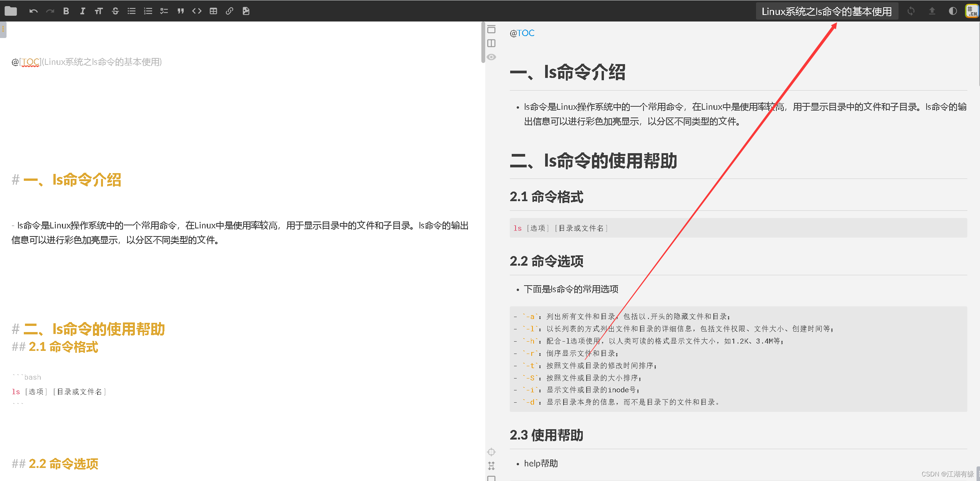Click the '-l' option line in preview
980x481 pixels.
(x=673, y=329)
